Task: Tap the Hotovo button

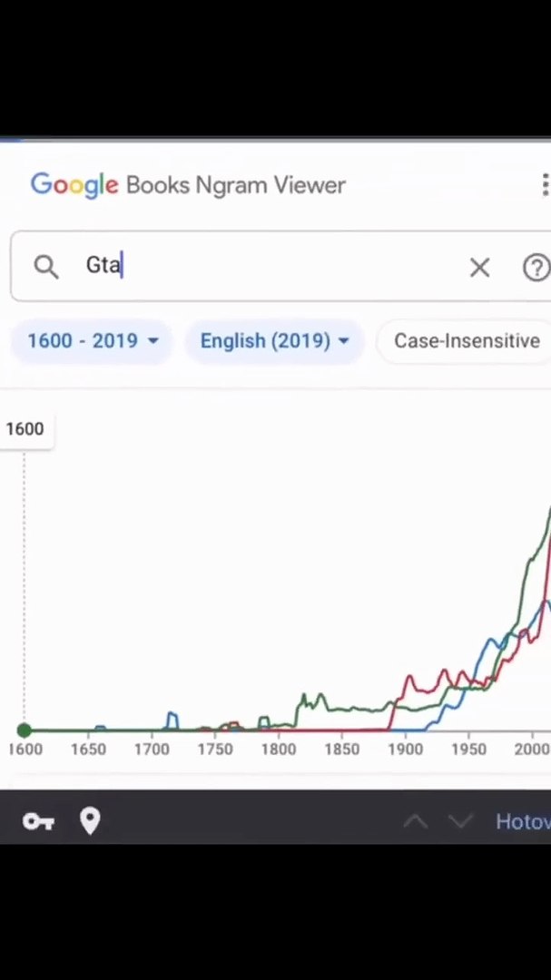Action: tap(523, 821)
